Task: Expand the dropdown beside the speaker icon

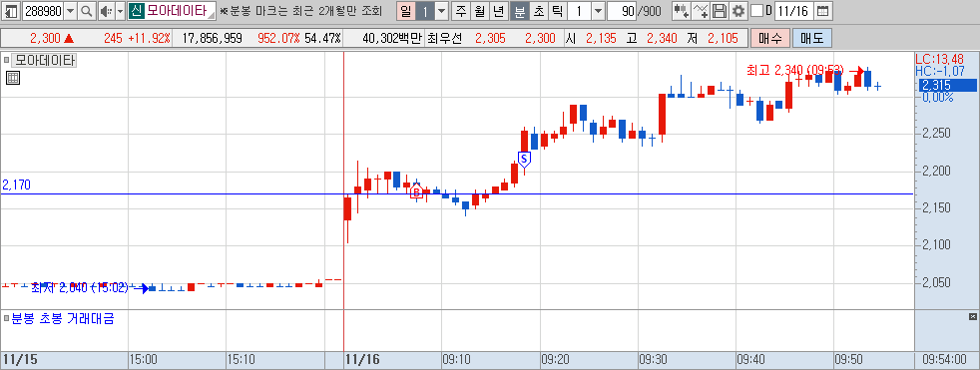Action: [x=121, y=11]
